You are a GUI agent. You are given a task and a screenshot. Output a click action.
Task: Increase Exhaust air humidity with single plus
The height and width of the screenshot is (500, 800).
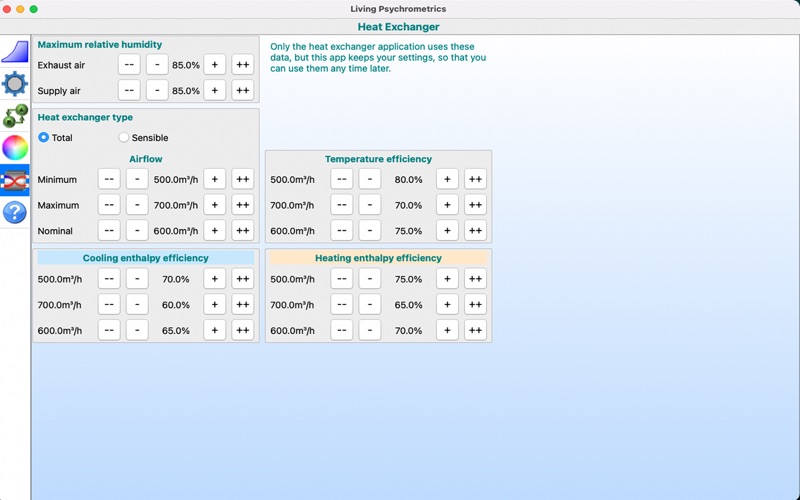pos(215,65)
